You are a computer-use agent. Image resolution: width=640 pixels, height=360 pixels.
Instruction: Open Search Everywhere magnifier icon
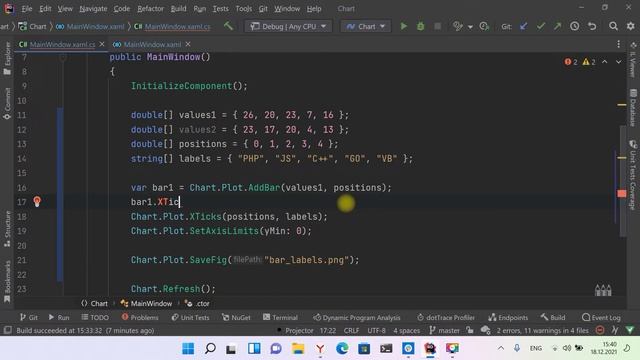(613, 26)
